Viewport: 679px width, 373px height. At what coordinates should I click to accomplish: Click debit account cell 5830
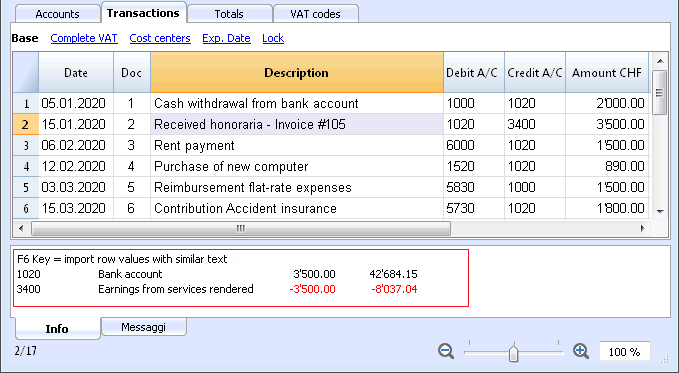(474, 188)
